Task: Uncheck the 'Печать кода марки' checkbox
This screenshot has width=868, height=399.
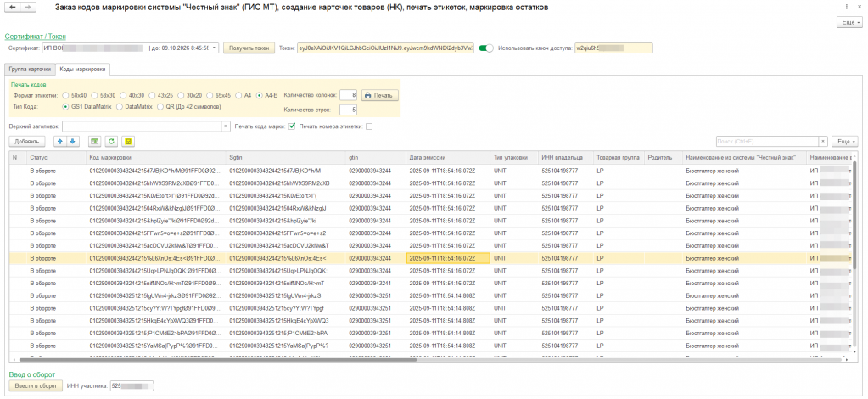Action: [292, 126]
